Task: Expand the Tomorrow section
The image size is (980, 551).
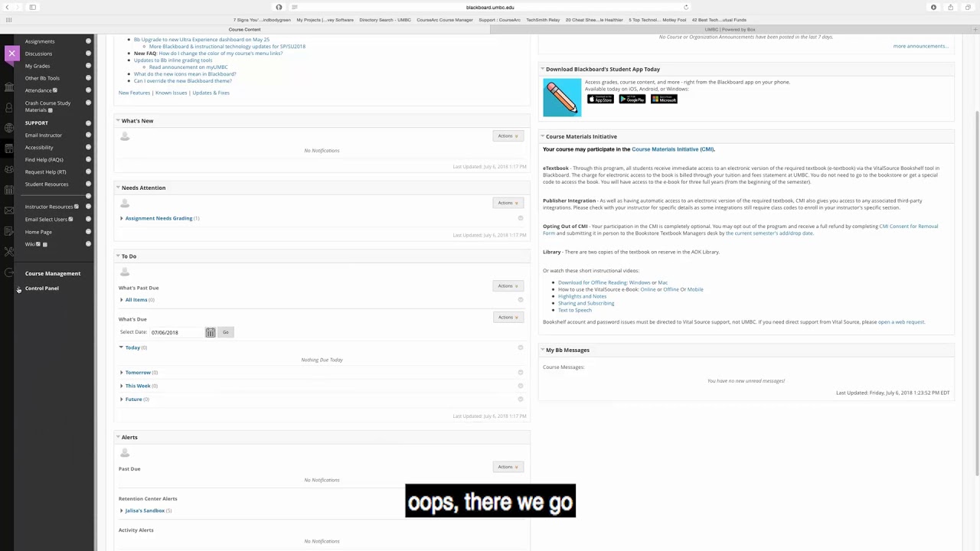Action: 122,373
